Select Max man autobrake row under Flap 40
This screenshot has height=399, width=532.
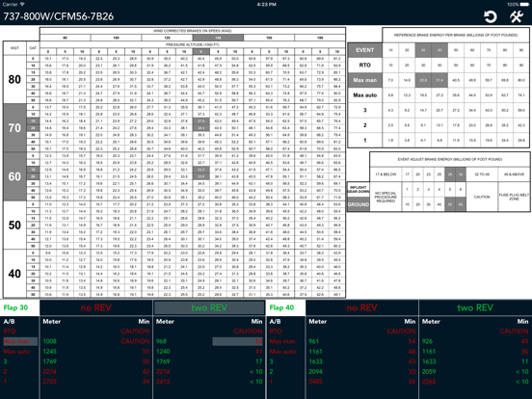[x=282, y=341]
